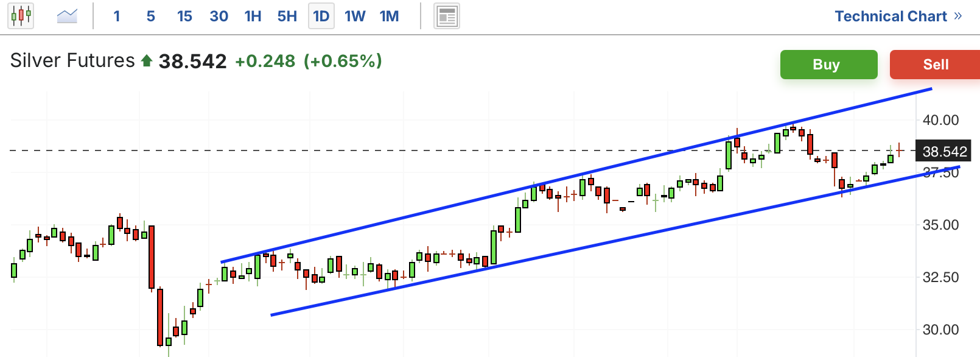Click the (+0.65%) percent change
Viewport: 980px width, 357px height.
click(343, 61)
